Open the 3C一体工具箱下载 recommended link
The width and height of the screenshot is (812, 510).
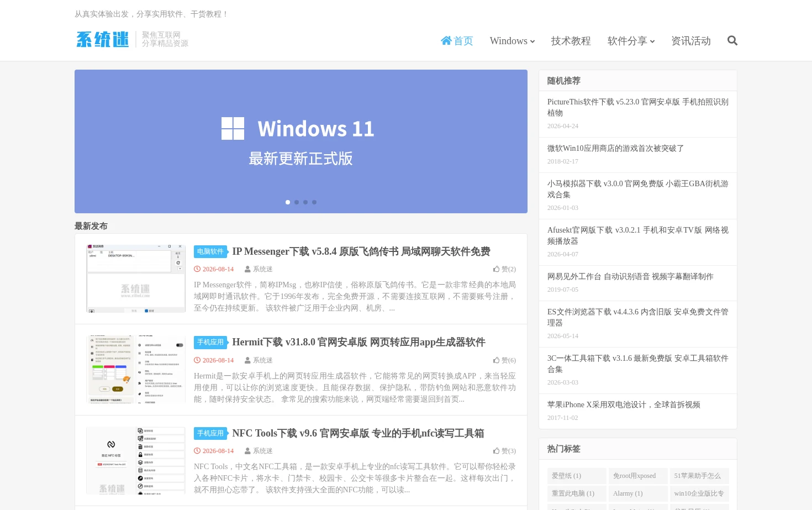[638, 364]
